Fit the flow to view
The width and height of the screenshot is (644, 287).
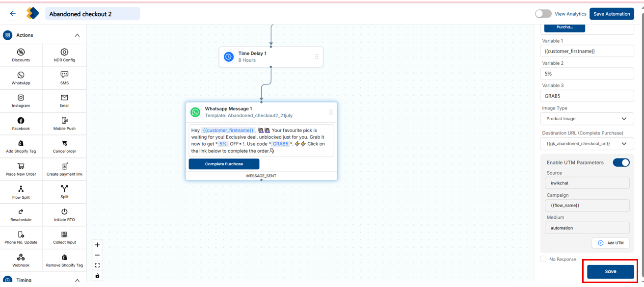point(97,265)
